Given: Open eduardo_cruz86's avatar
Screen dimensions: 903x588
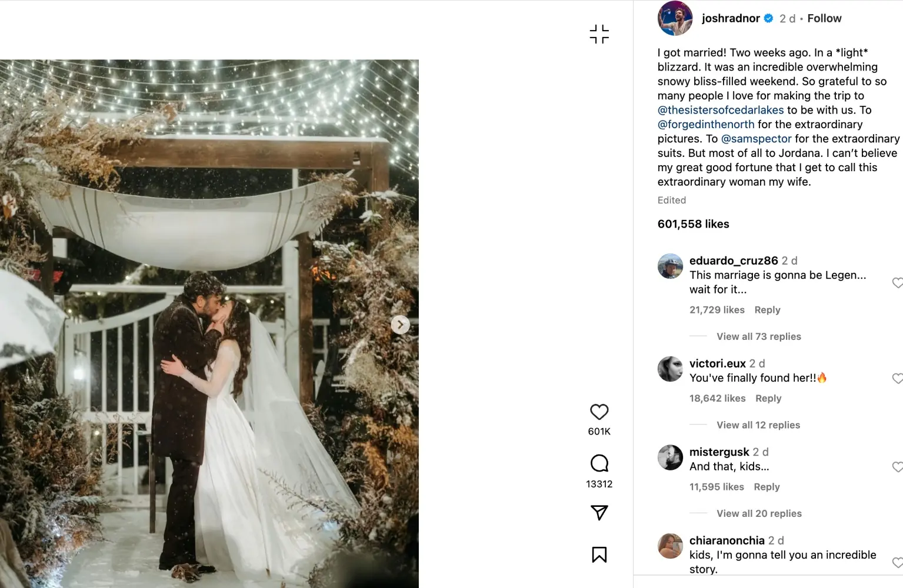Looking at the screenshot, I should click(x=670, y=266).
